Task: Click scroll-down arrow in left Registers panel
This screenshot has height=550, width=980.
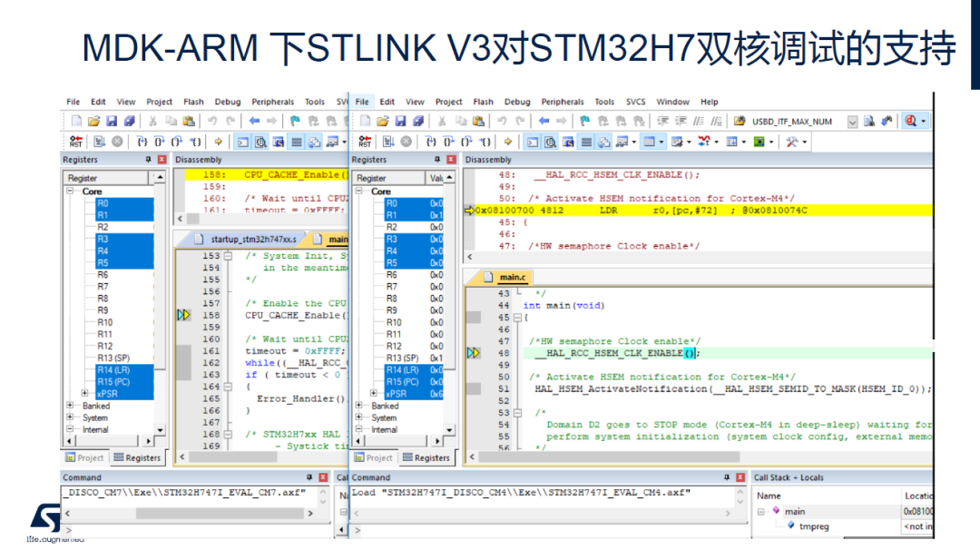Action: 161,430
